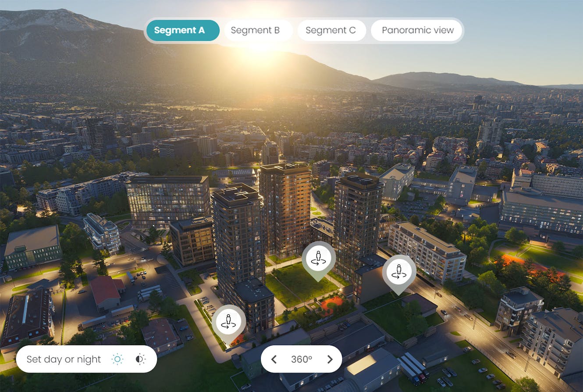
Task: Reselect the highlighted Segment A tab
Action: tap(182, 30)
